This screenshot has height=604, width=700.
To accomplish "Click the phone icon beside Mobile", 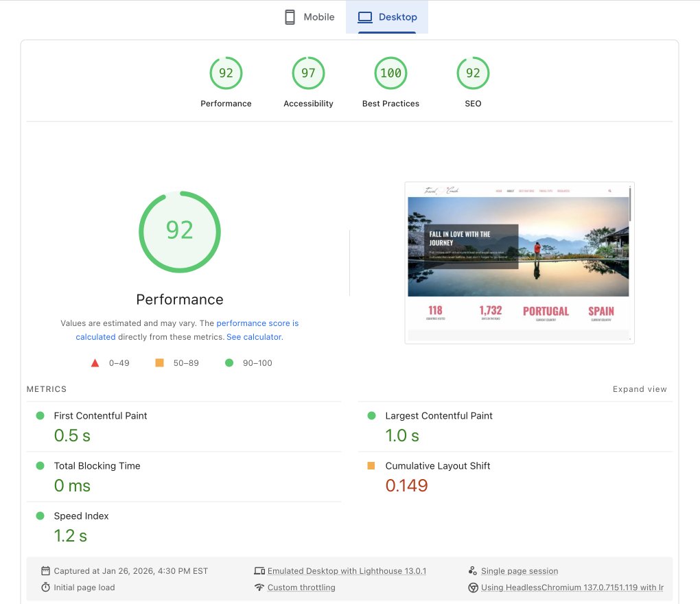I will (x=290, y=16).
